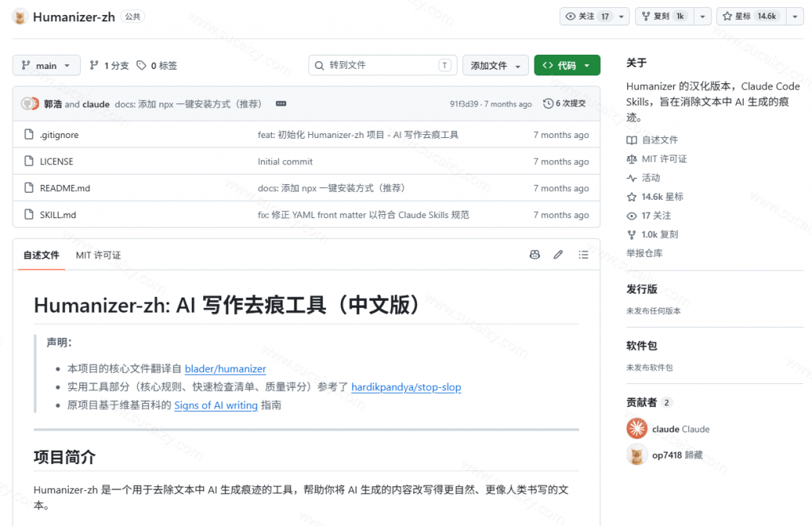Click file icon beside .gitignore
The width and height of the screenshot is (812, 526).
point(29,135)
